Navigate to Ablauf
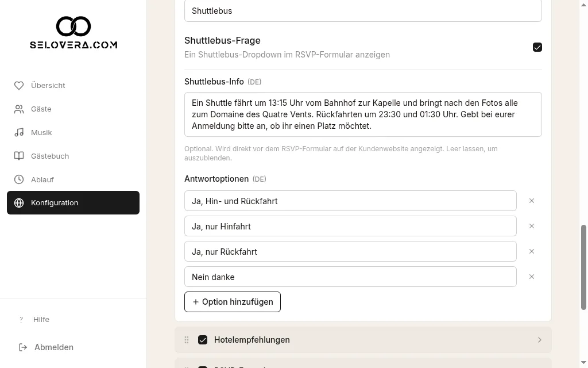Viewport: 588px width, 368px height. click(x=73, y=179)
